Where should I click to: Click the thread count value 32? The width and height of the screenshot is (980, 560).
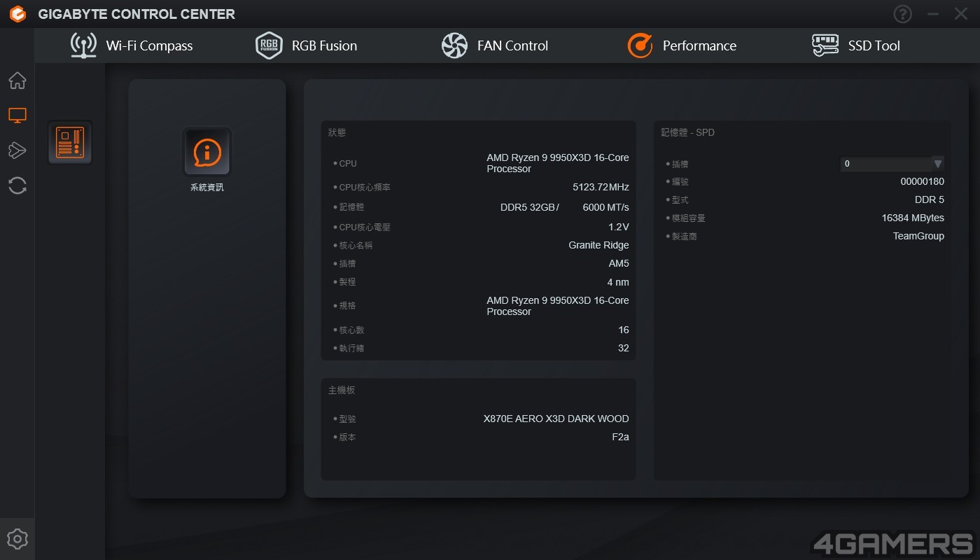[x=624, y=348]
